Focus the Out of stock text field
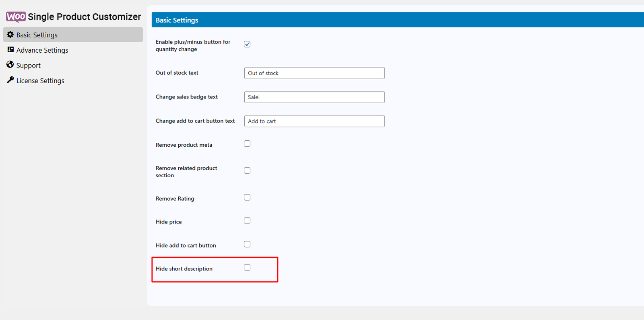644x320 pixels. pyautogui.click(x=314, y=73)
